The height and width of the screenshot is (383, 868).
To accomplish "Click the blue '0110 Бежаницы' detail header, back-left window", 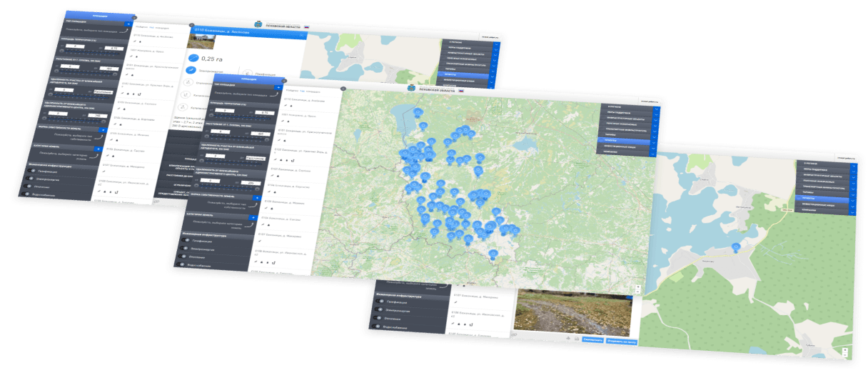I will click(x=249, y=33).
